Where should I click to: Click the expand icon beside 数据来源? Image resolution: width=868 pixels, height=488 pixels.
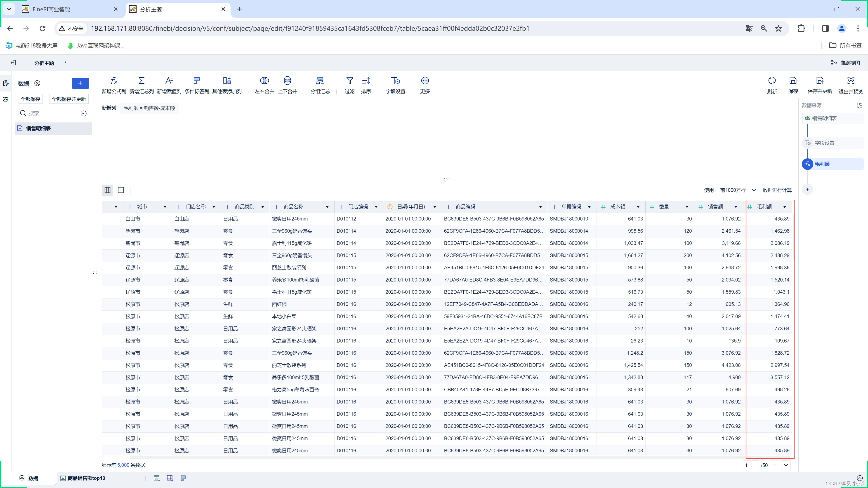860,106
